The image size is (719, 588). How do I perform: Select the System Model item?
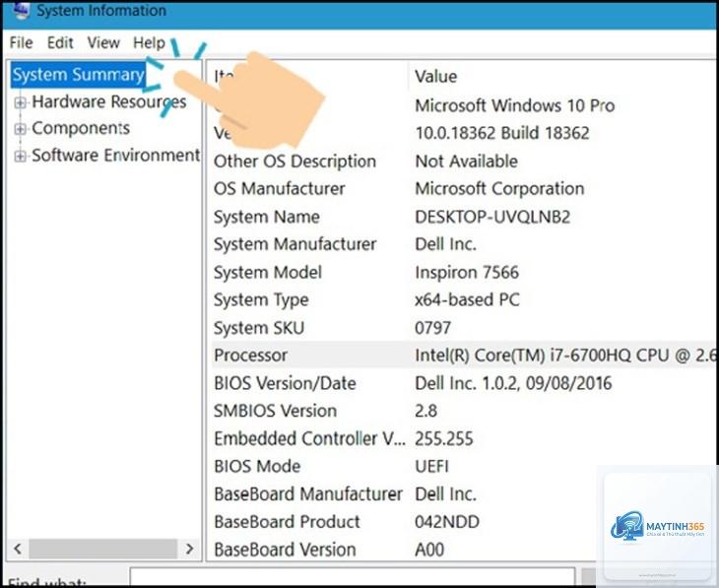tap(268, 273)
